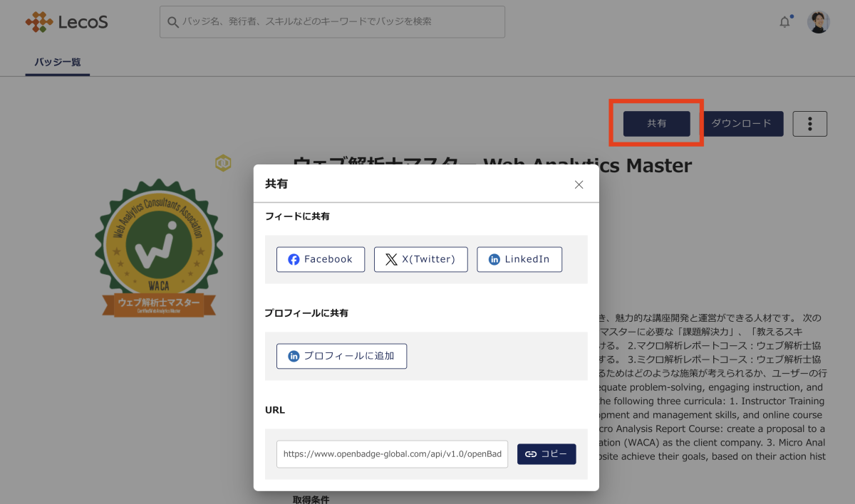The height and width of the screenshot is (504, 855).
Task: Click the LecoS logo in the header
Action: pyautogui.click(x=67, y=22)
